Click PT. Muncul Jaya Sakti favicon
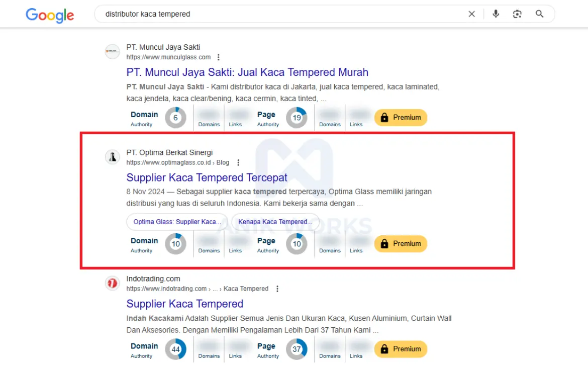Screen dimensions: 588x372 point(113,52)
